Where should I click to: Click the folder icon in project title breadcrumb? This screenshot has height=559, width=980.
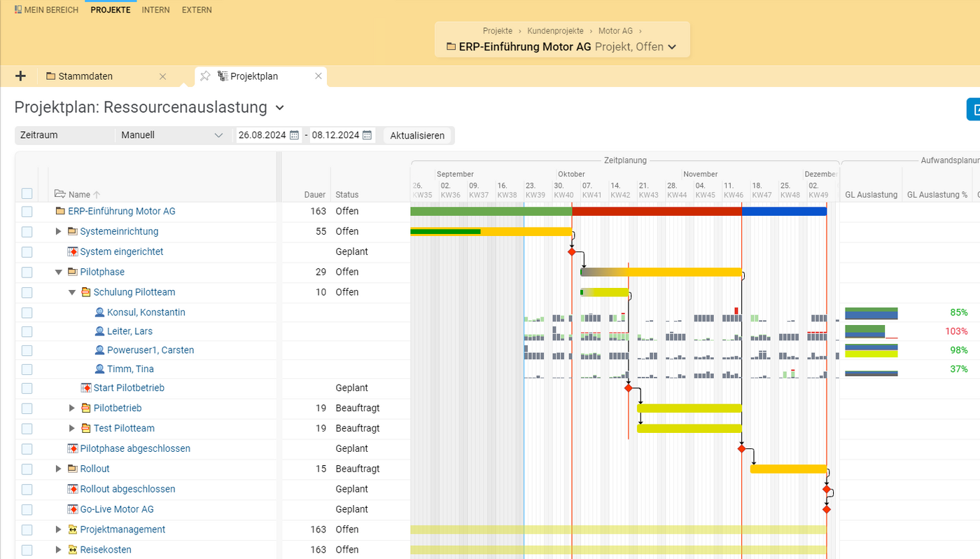[x=451, y=47]
